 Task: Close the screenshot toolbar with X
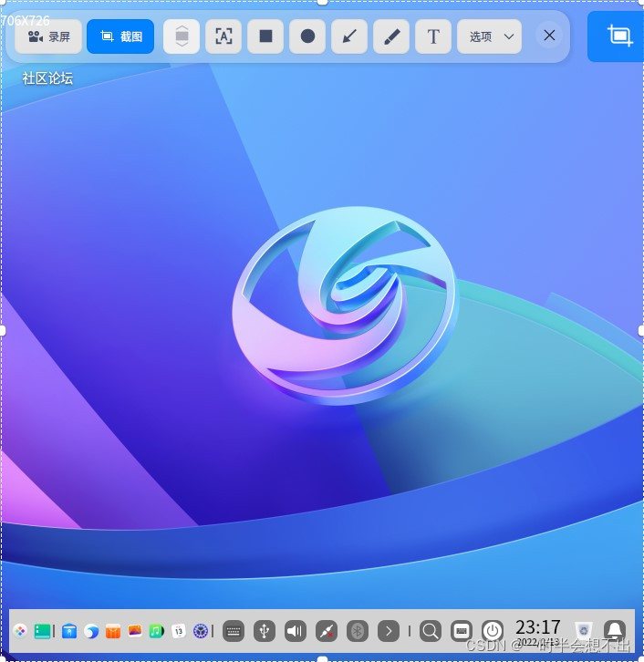(x=549, y=36)
